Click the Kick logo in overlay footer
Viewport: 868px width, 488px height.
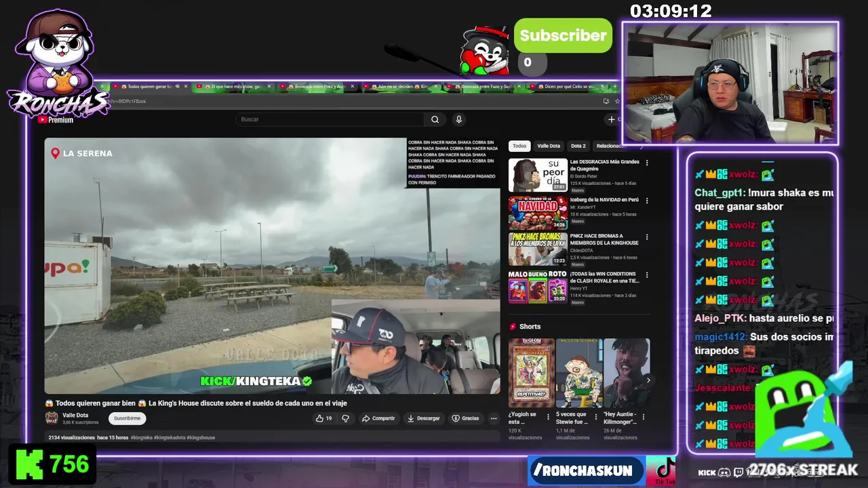[707, 472]
